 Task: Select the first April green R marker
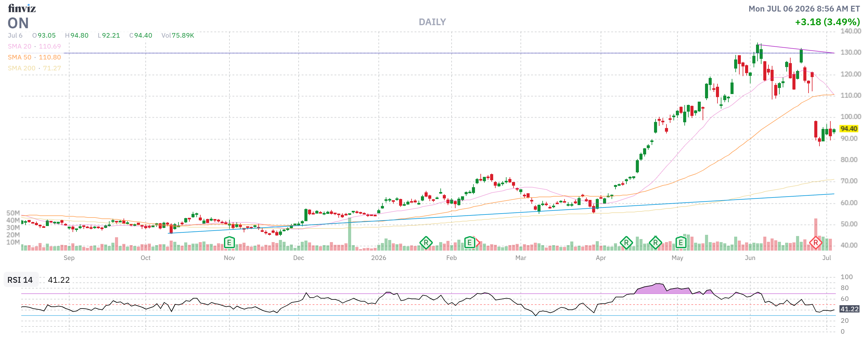point(626,242)
